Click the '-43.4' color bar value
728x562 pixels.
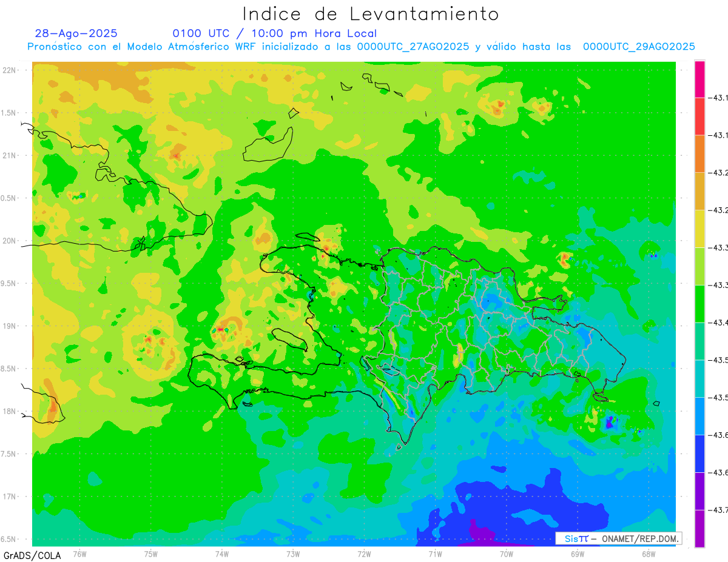(x=719, y=323)
